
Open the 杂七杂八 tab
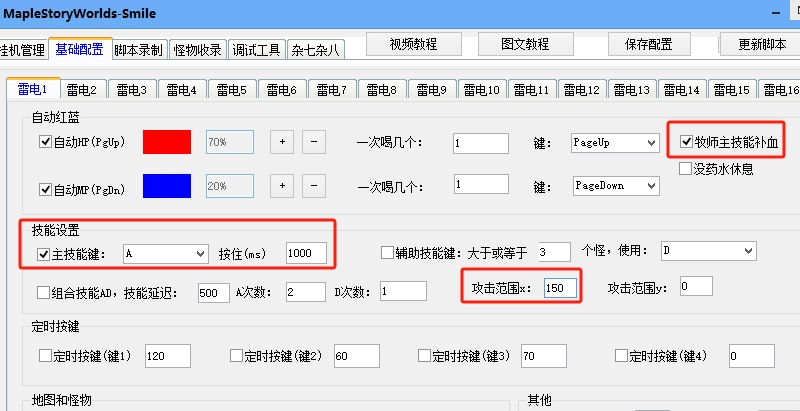(315, 50)
